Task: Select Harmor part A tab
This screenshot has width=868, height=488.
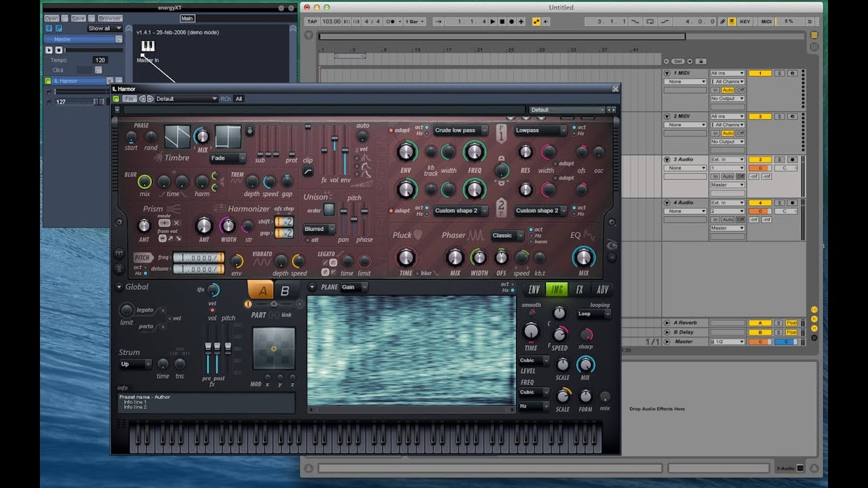Action: pyautogui.click(x=261, y=290)
